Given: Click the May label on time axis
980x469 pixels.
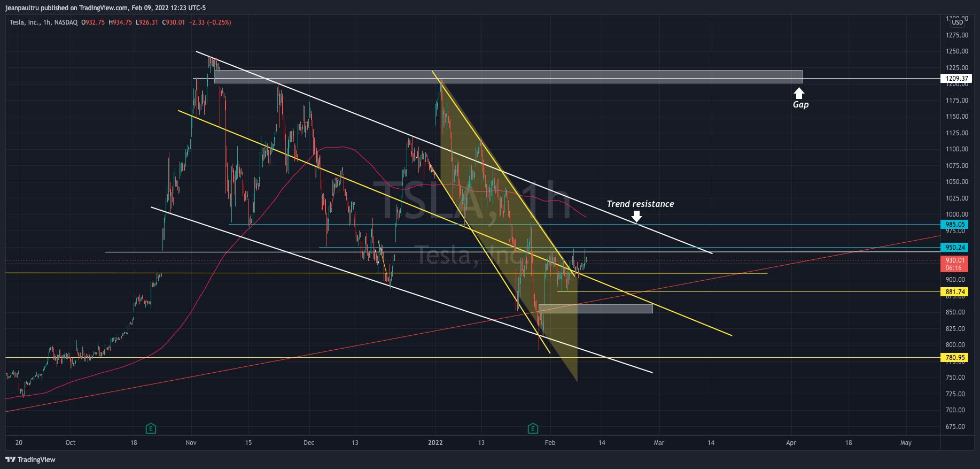Looking at the screenshot, I should click(x=906, y=443).
